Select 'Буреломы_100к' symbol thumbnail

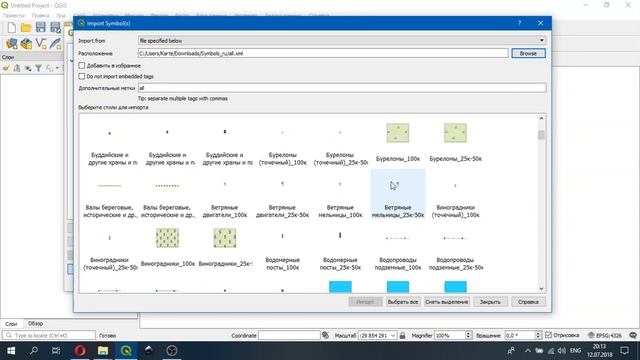point(398,133)
